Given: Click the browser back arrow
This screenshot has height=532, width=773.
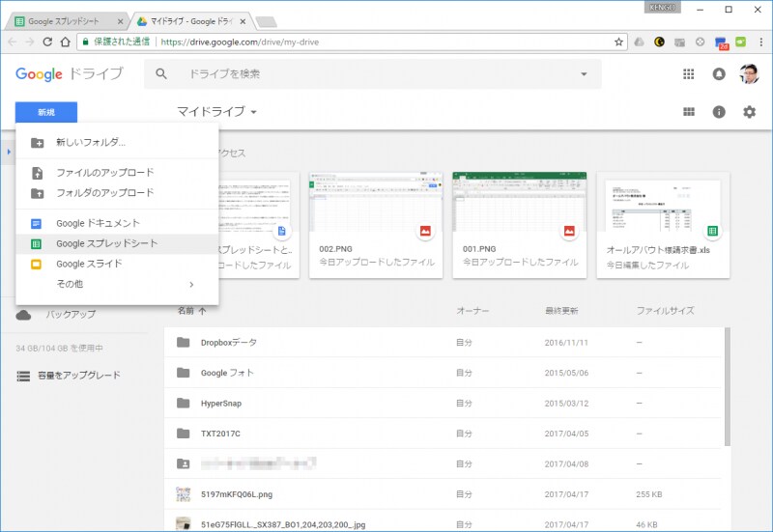Looking at the screenshot, I should [x=13, y=42].
